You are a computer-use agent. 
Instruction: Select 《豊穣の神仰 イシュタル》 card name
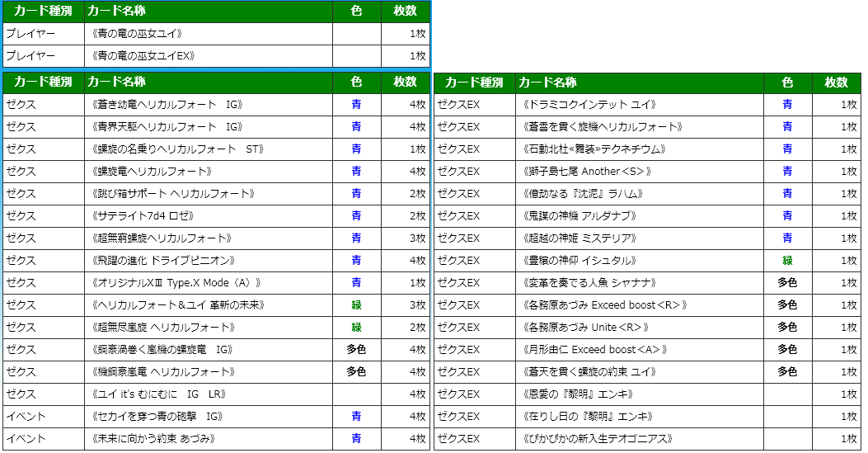580,260
